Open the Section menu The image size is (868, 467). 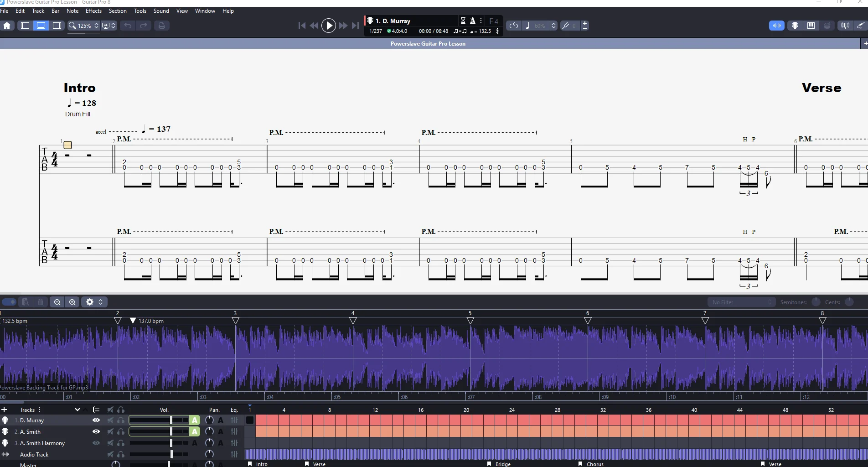118,11
